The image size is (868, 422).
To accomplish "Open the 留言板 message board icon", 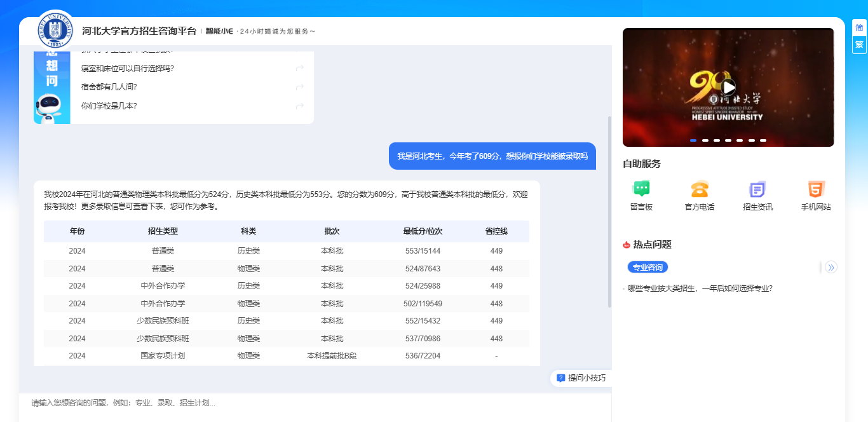I will coord(641,189).
